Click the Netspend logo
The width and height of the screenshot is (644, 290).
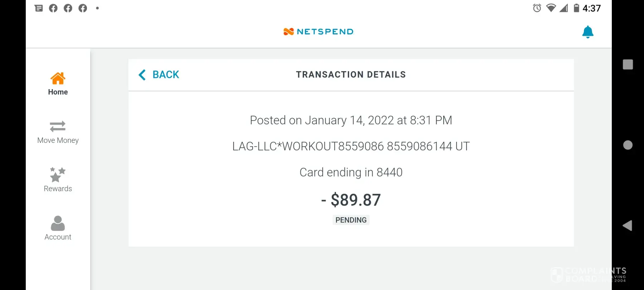click(318, 32)
